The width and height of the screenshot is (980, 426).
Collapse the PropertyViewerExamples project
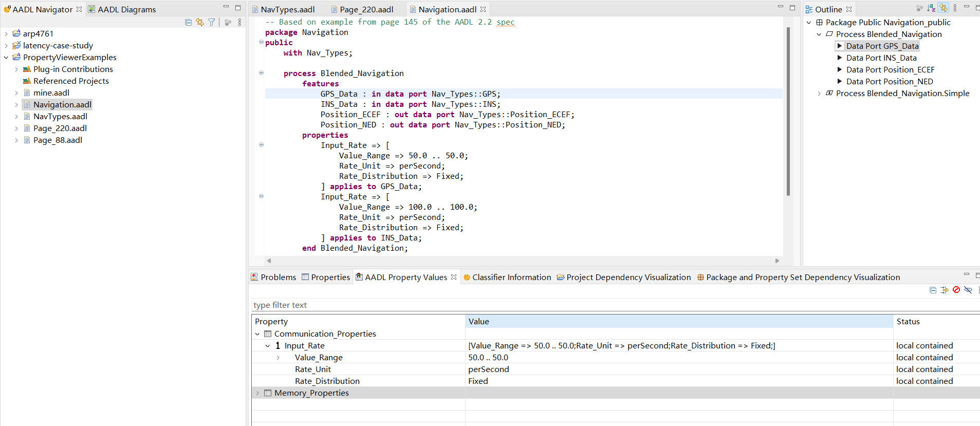click(6, 58)
